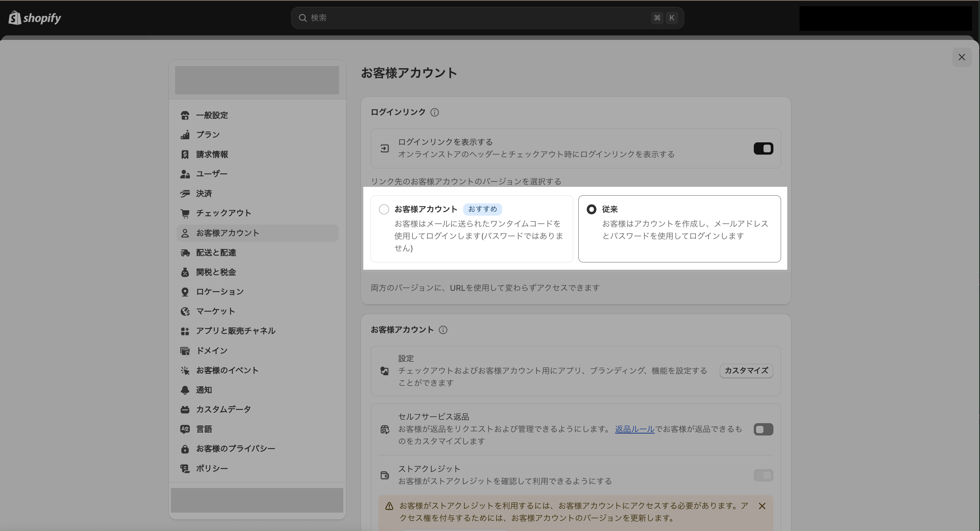Click the Shopify logo
980x531 pixels.
(x=35, y=18)
